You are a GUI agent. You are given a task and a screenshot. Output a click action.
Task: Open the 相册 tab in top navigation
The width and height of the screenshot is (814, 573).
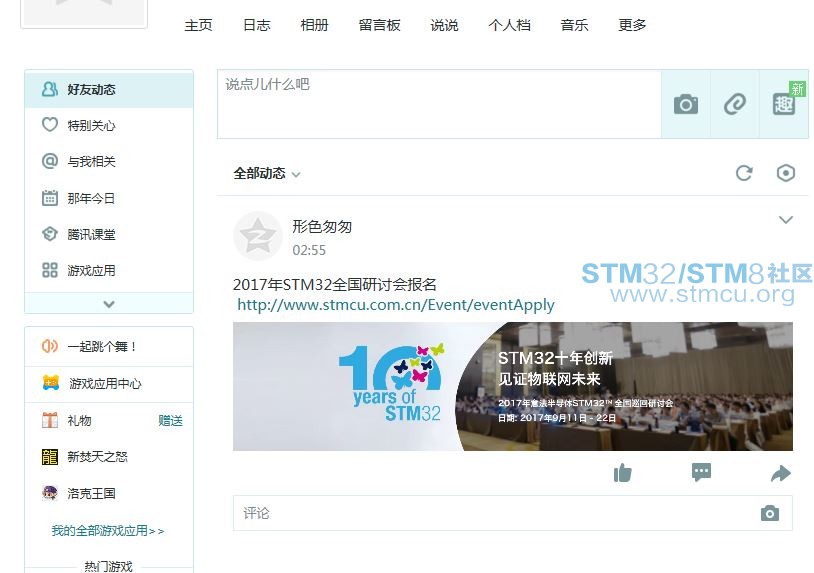click(x=315, y=25)
